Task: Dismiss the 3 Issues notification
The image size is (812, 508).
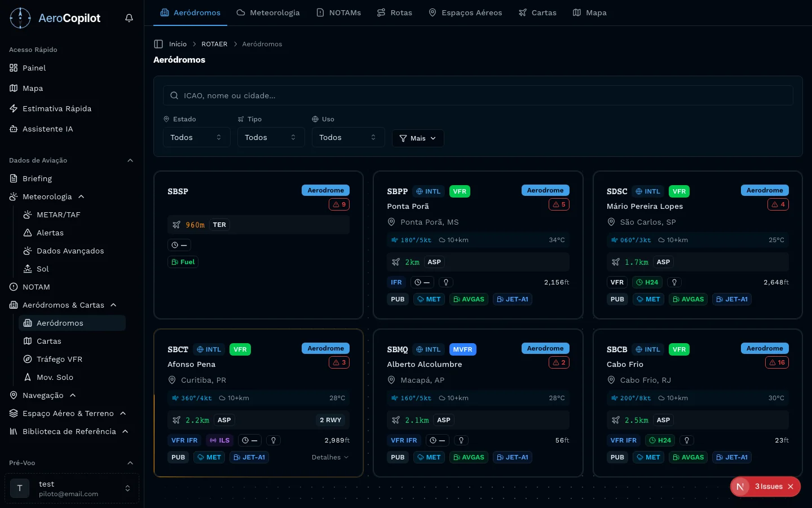Action: 791,487
